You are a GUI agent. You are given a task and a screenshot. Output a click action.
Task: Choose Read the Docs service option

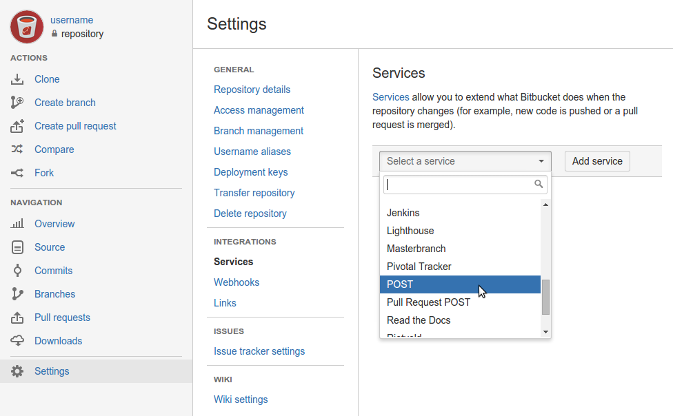[x=460, y=320]
